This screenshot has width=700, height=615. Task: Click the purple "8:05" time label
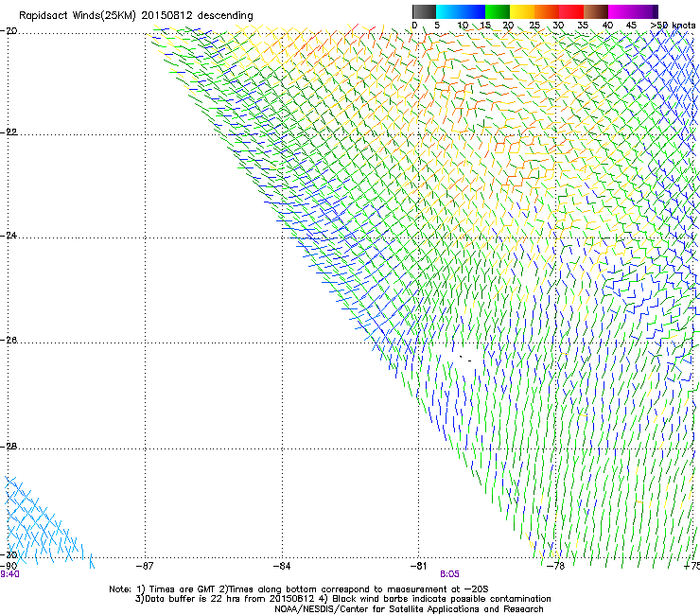(x=449, y=574)
